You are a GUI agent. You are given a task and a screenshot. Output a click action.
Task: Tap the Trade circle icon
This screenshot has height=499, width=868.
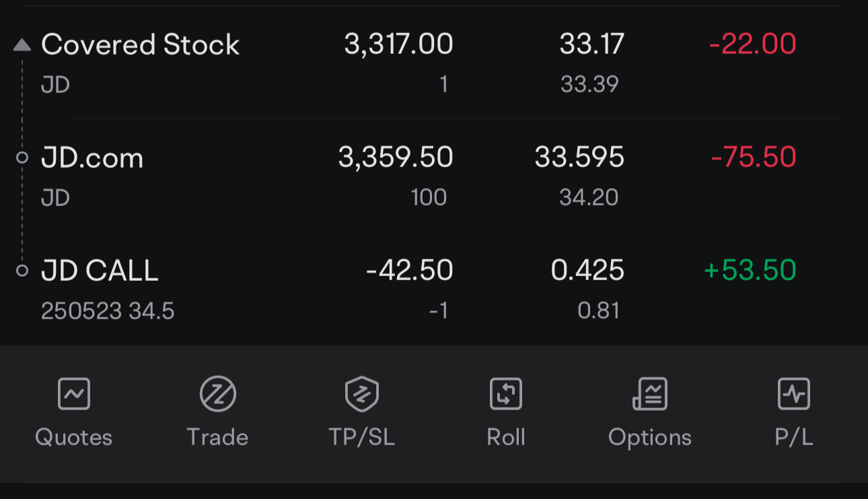tap(218, 394)
